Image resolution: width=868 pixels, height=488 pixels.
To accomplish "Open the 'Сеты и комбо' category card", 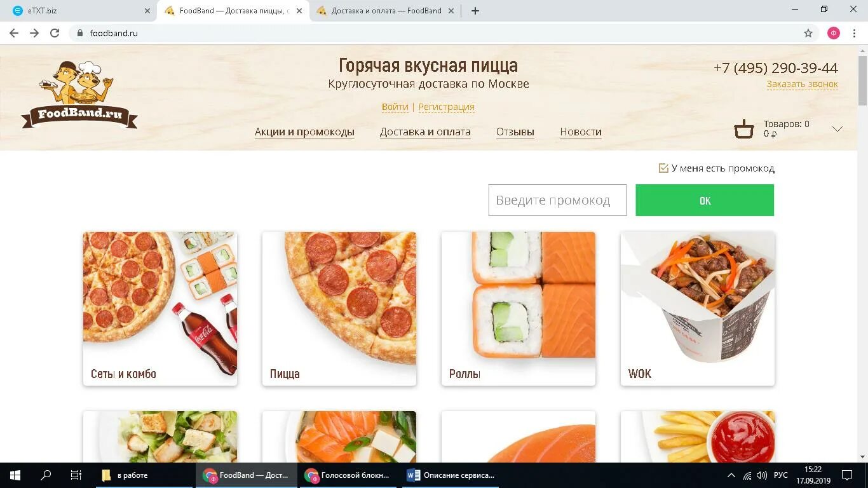I will [160, 309].
